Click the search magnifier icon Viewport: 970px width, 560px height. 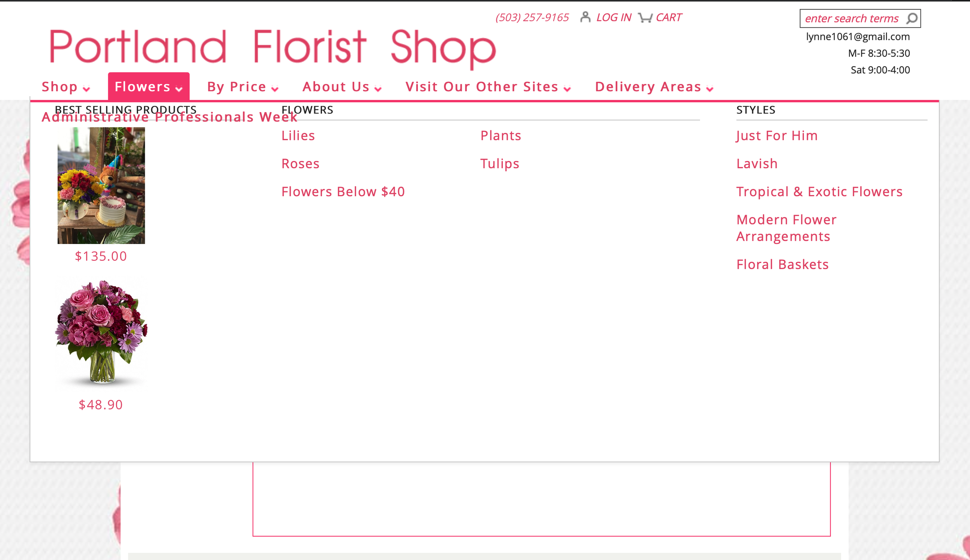click(x=912, y=18)
